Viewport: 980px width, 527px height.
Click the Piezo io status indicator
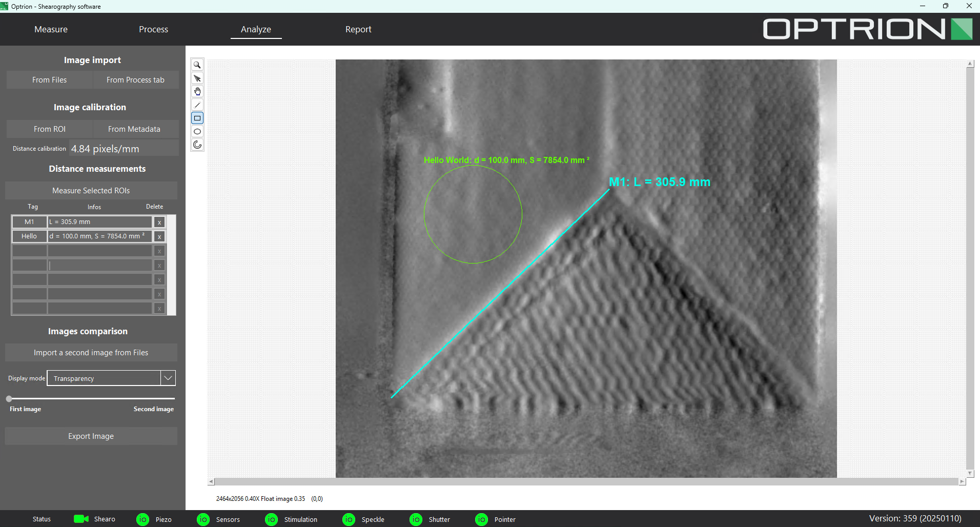(142, 519)
